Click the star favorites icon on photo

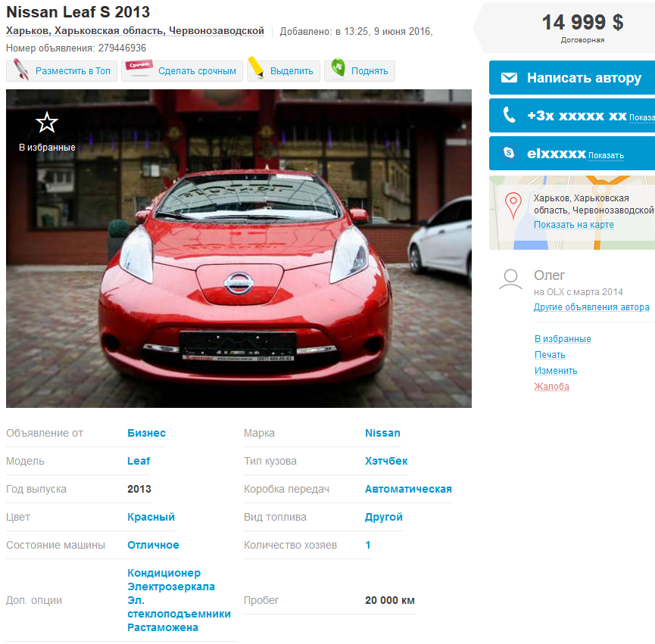coord(47,123)
